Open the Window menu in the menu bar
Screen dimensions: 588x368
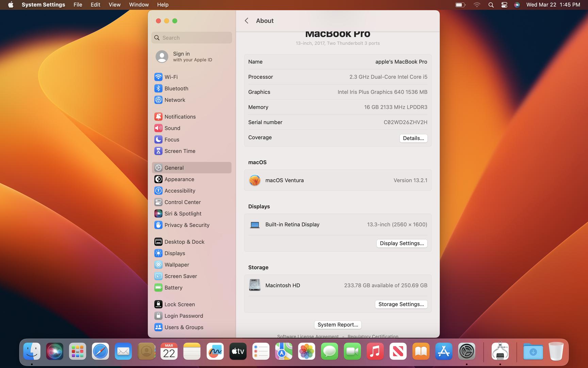pos(139,5)
